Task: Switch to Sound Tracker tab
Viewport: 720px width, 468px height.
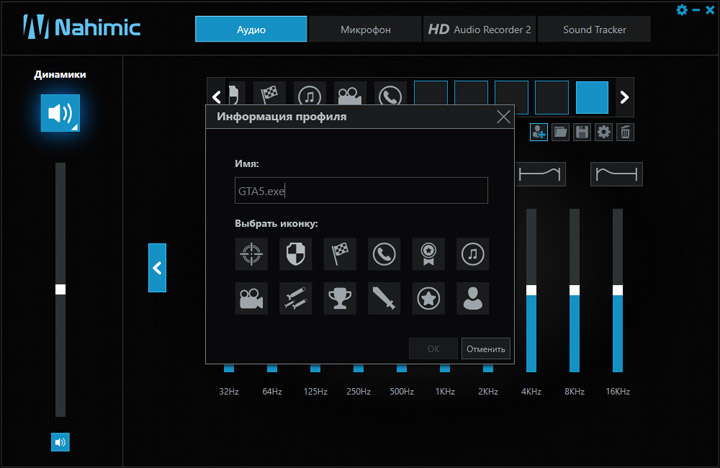Action: (x=594, y=29)
